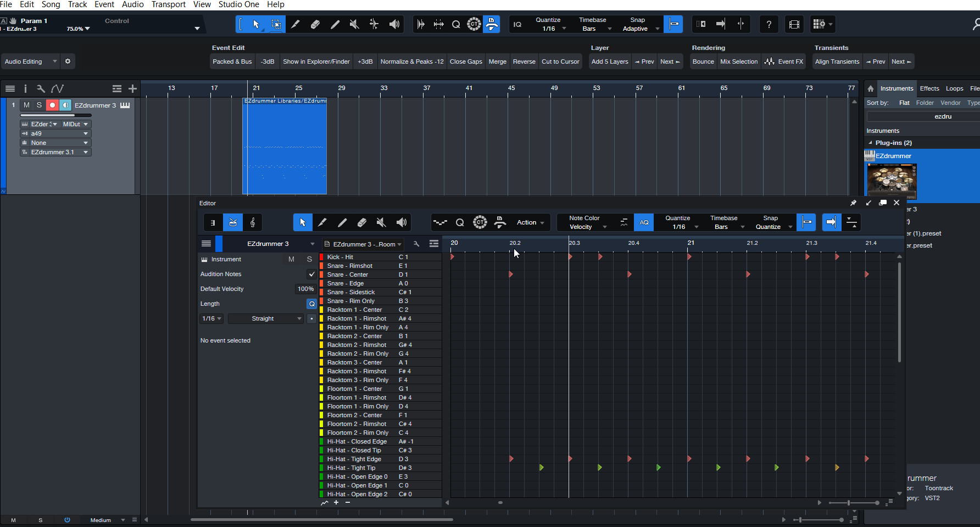This screenshot has width=980, height=527.
Task: Click the IQ input quantize icon
Action: (x=517, y=24)
